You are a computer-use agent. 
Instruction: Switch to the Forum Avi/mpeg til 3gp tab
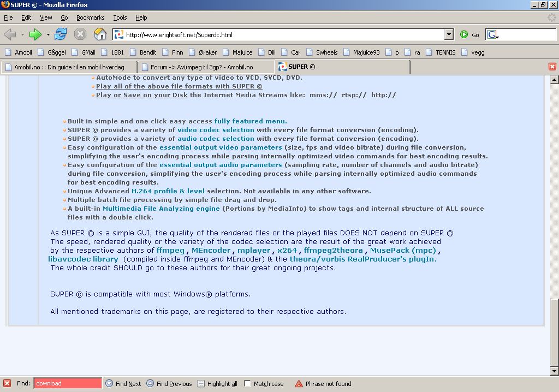206,67
